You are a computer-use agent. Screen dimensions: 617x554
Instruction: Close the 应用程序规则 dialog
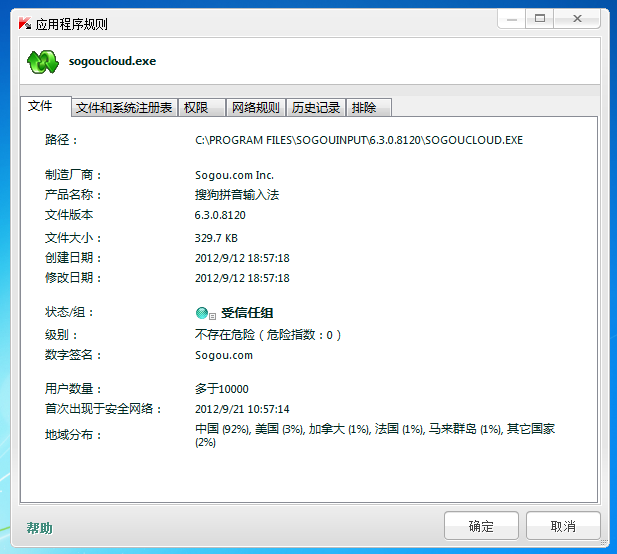pyautogui.click(x=577, y=19)
